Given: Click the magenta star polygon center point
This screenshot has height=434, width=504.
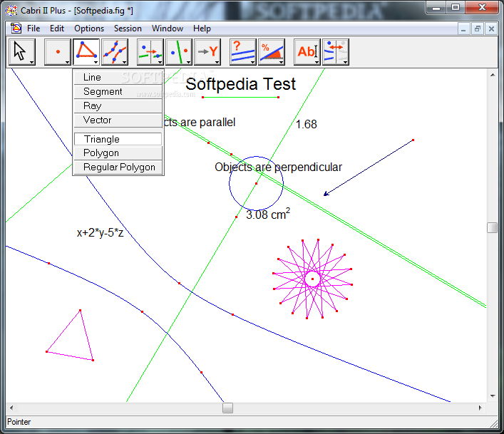Looking at the screenshot, I should tap(312, 279).
